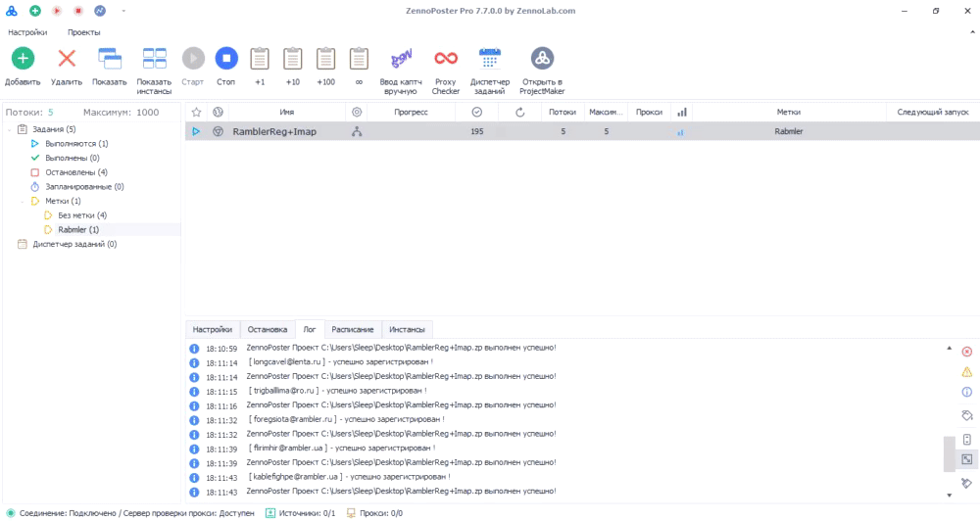Select Выполнены (0) in task tree

click(x=72, y=158)
